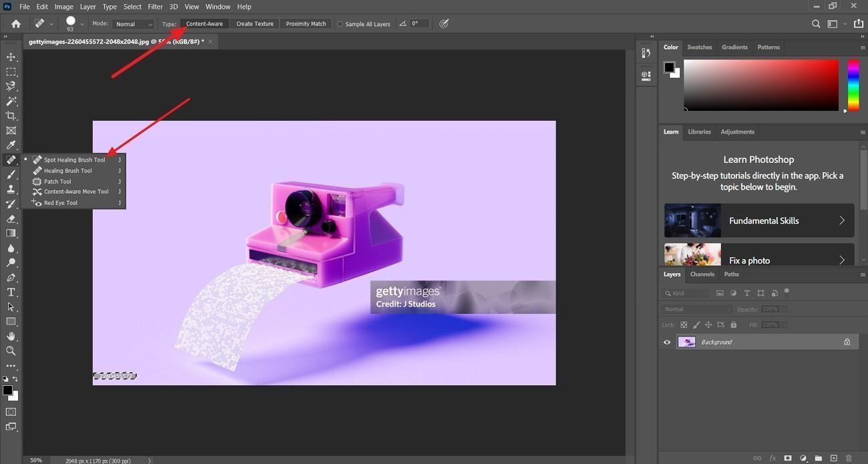Click the Content-Aware type button
868x464 pixels.
204,24
